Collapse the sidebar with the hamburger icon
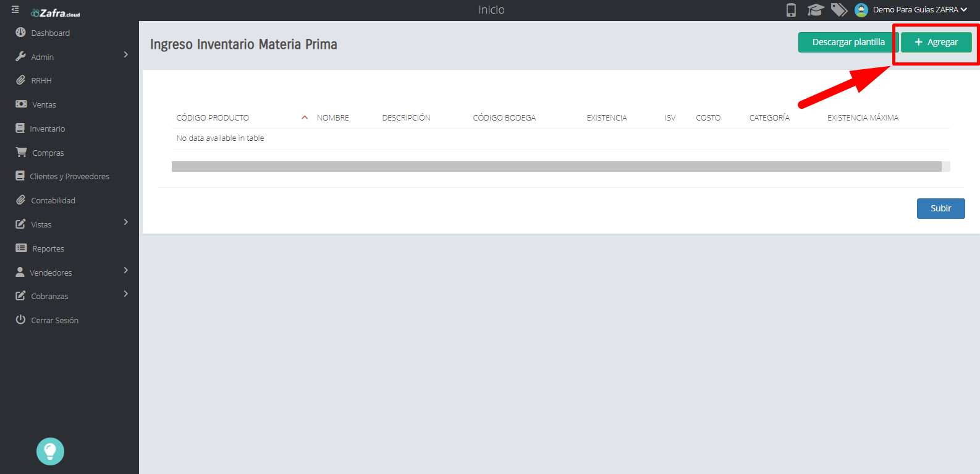Screen dimensions: 980x474 tap(15, 10)
